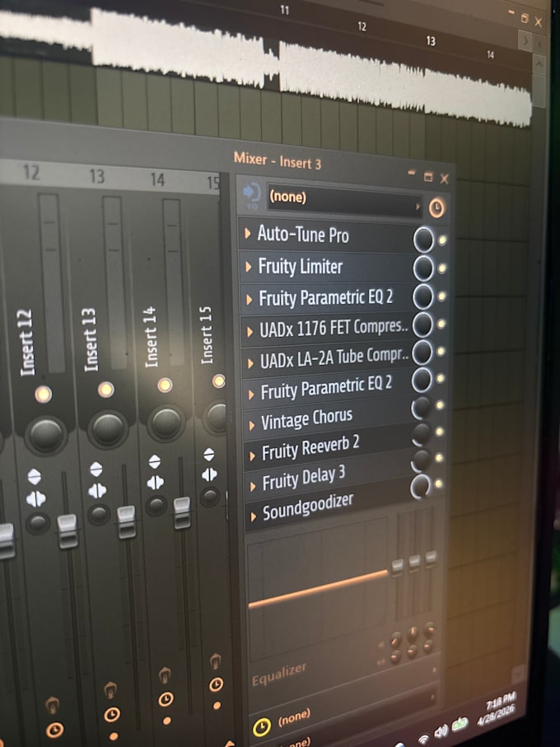Click the Insert 12 volume fader
560x747 pixels.
(68, 531)
